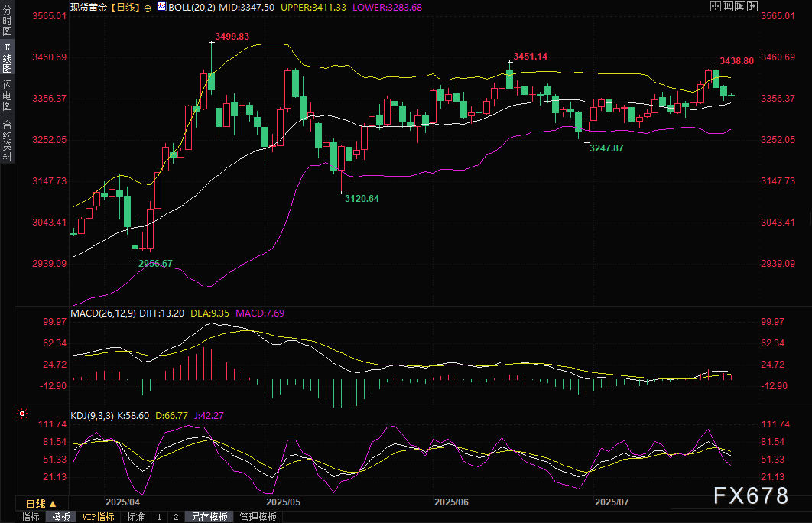Switch to the VIP指标 tab

pos(99,517)
